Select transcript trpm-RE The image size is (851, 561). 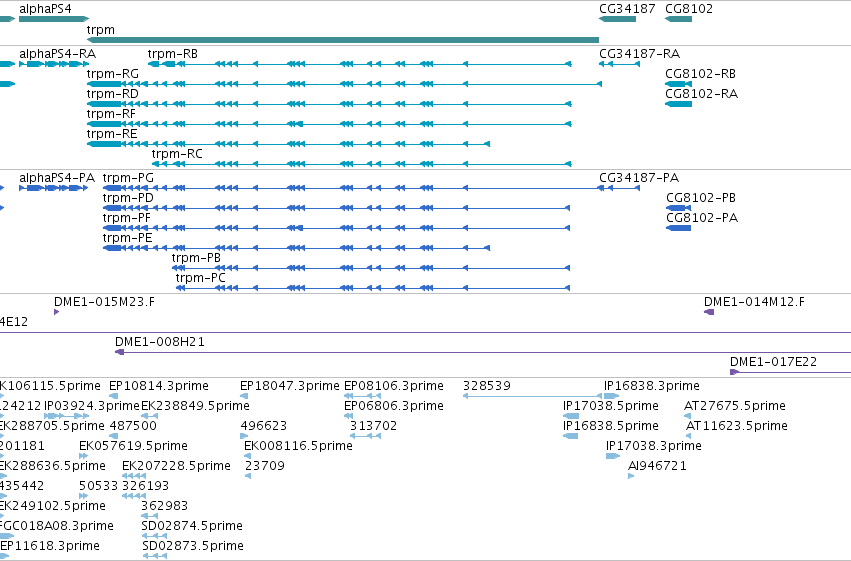coord(112,134)
